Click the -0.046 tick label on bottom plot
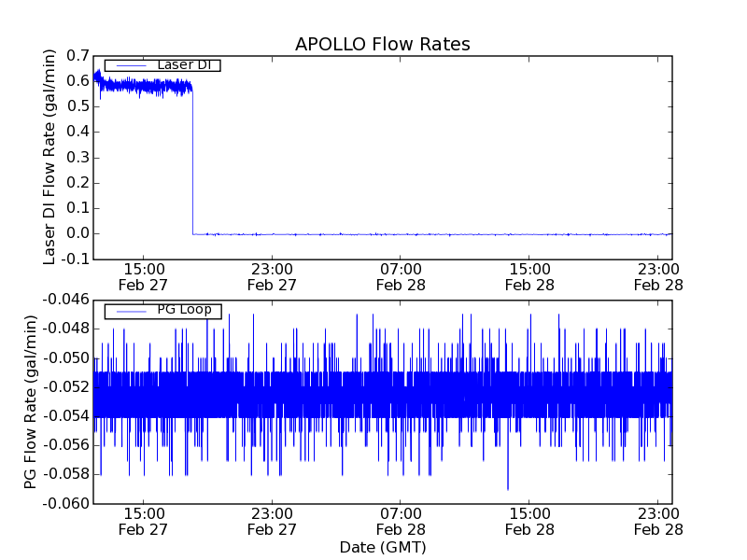Viewport: 747px width, 560px height. [x=66, y=300]
